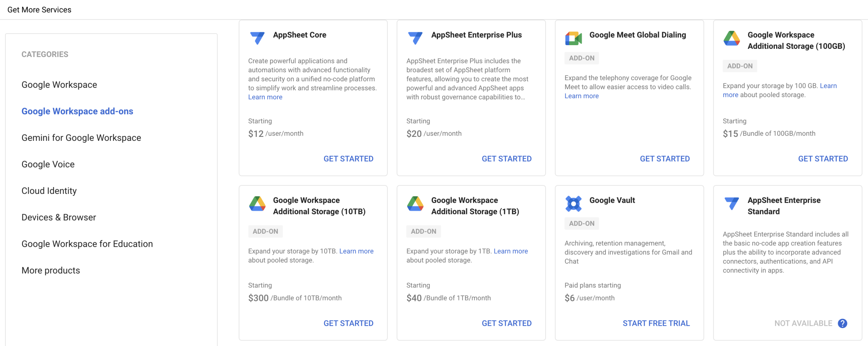Screen dimensions: 868x346
Task: Click ADD-ON badge on Google Vault card
Action: [x=582, y=224]
